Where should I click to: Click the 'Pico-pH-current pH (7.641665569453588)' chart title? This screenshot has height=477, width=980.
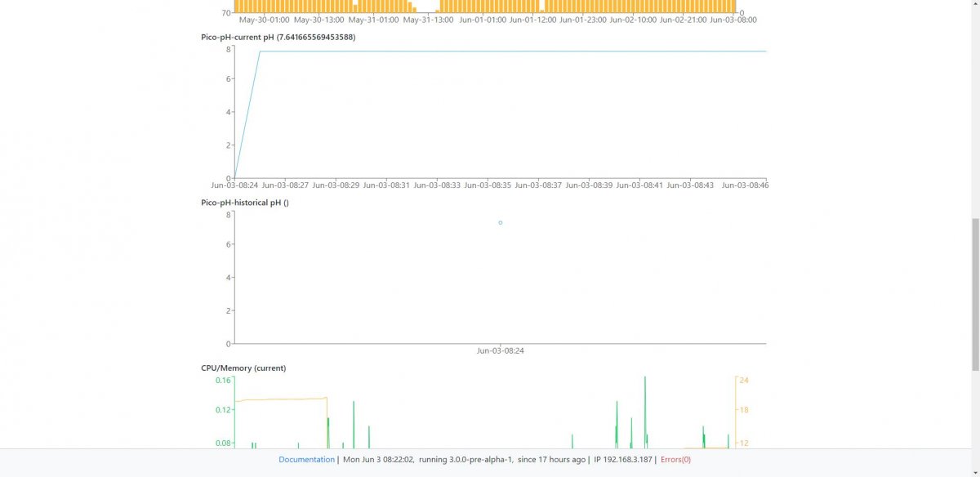click(x=278, y=37)
